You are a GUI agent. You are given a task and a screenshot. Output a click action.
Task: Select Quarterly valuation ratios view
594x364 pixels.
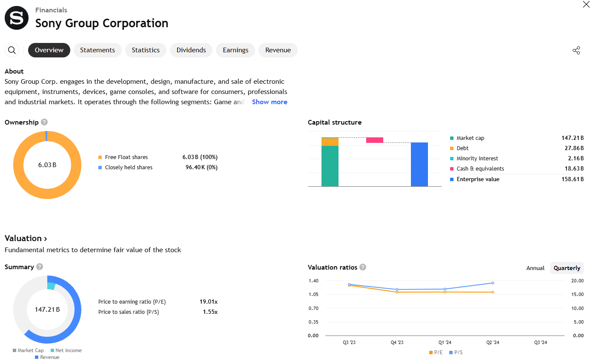pos(567,268)
